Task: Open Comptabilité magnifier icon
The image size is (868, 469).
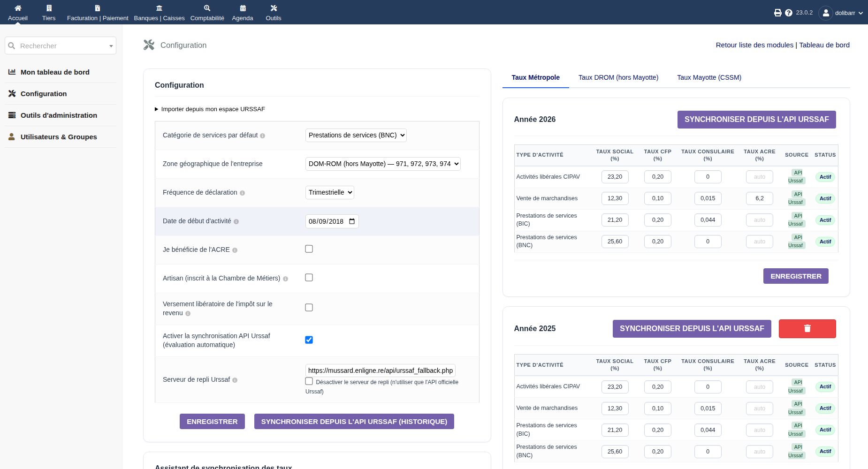Action: tap(207, 8)
